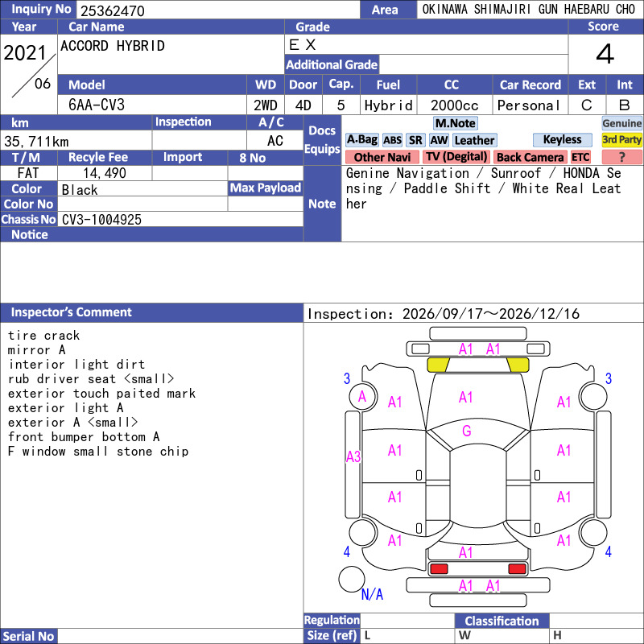
Task: Click the red left taillight marker
Action: 438,569
